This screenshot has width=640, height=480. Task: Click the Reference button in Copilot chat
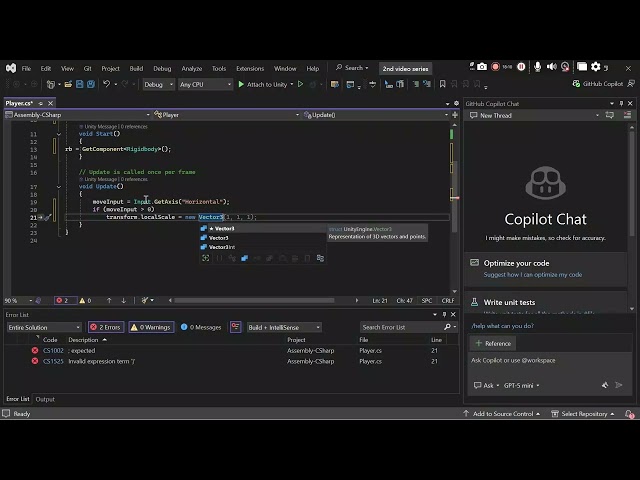[x=493, y=343]
